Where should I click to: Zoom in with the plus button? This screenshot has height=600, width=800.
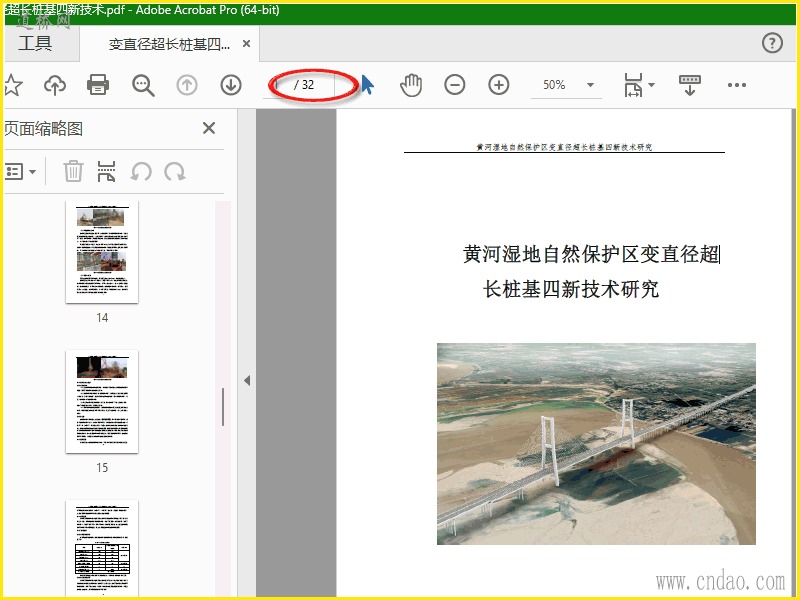click(x=498, y=85)
